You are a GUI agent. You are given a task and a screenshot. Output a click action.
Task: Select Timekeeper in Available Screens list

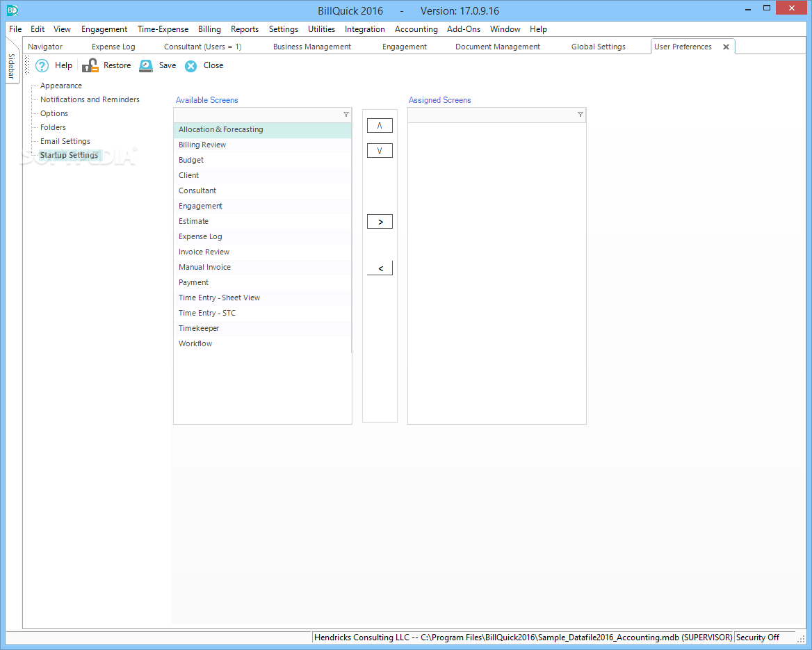point(263,328)
